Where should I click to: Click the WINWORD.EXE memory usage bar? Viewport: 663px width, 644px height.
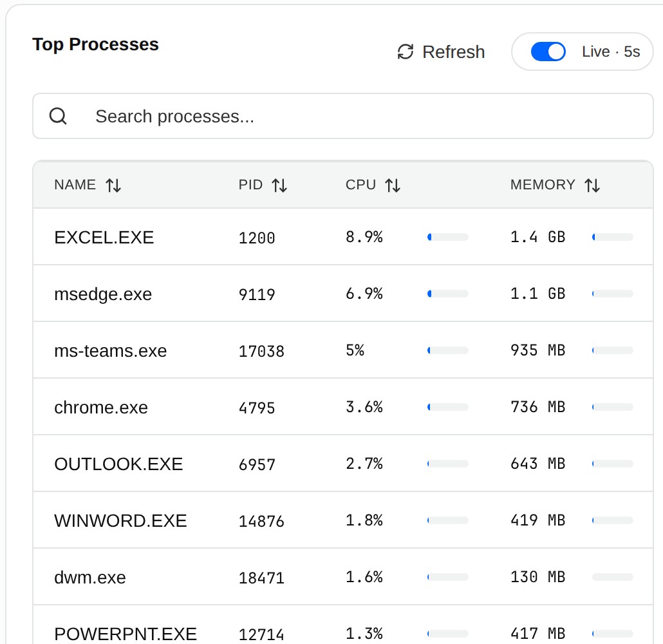pyautogui.click(x=613, y=520)
